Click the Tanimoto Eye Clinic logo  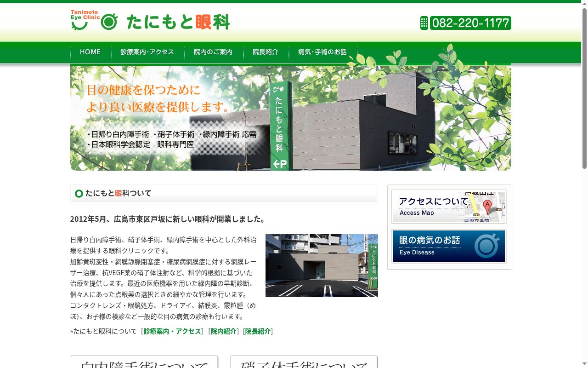click(150, 21)
